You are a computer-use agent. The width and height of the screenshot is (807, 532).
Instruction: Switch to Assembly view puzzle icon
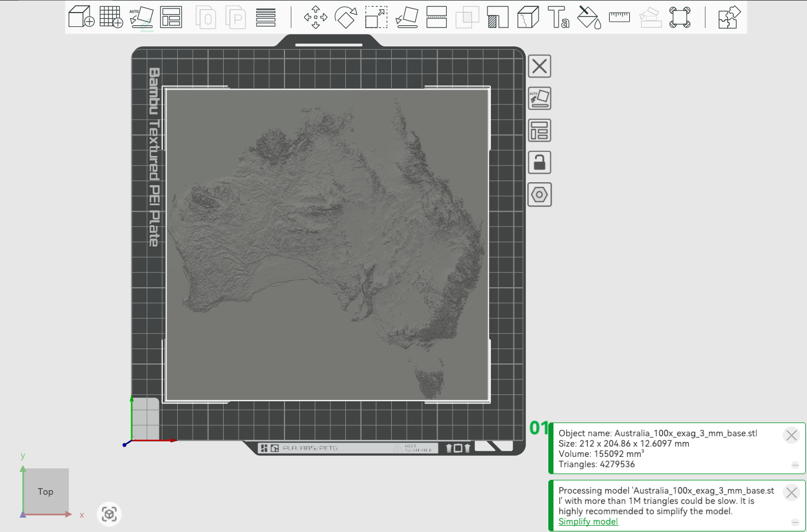pyautogui.click(x=729, y=17)
